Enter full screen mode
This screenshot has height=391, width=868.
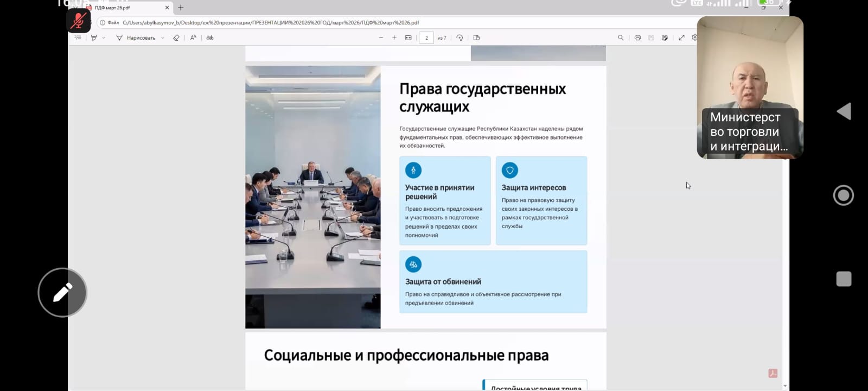pyautogui.click(x=681, y=37)
